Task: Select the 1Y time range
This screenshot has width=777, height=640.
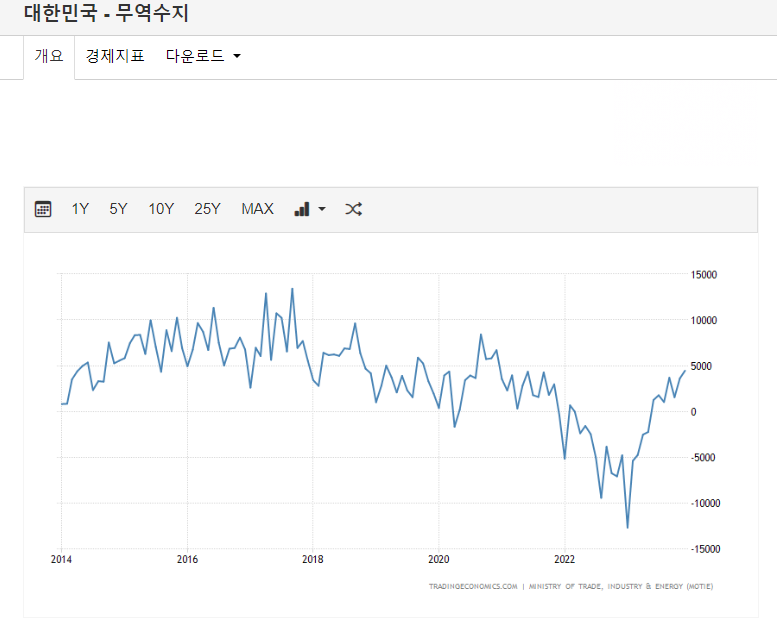Action: 80,209
